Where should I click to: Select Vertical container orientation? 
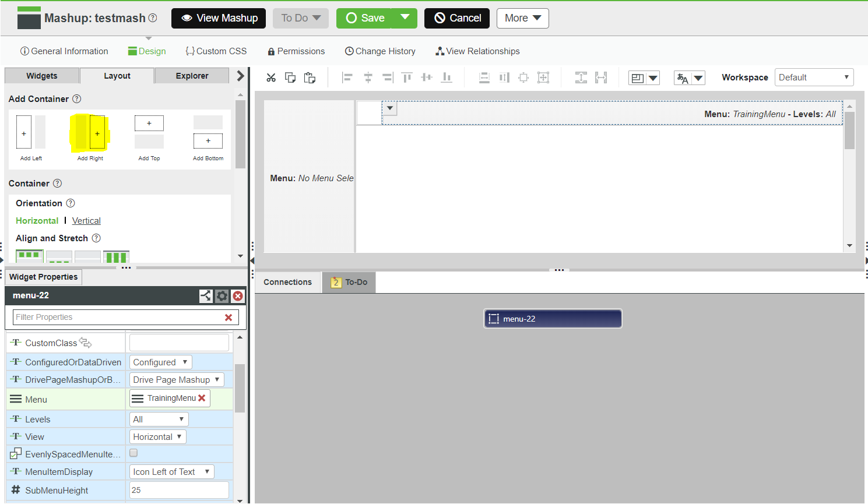pyautogui.click(x=86, y=220)
